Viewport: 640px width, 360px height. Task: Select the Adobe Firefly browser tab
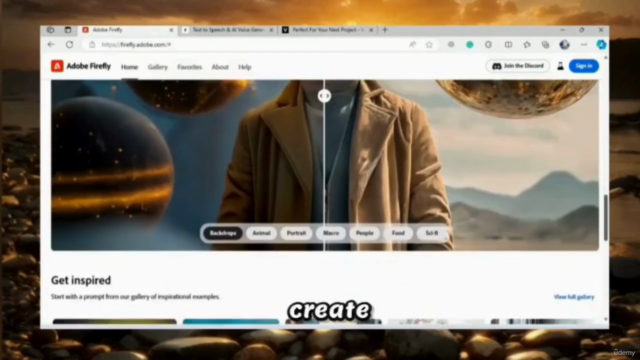click(128, 30)
